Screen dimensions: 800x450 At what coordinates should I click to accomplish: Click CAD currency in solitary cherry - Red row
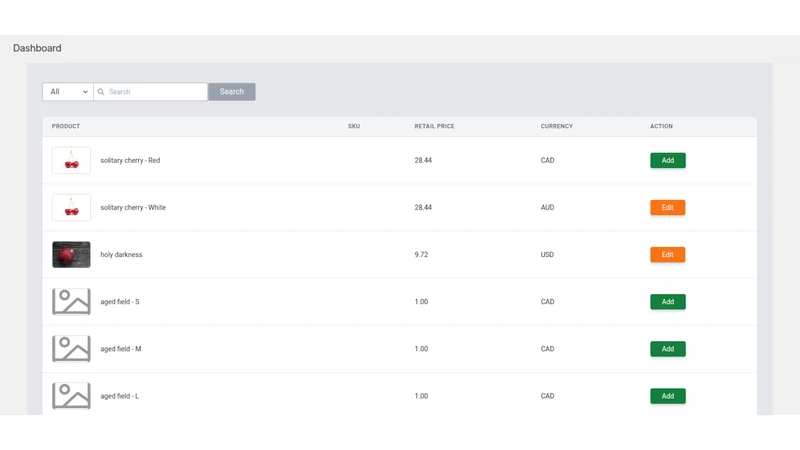547,160
